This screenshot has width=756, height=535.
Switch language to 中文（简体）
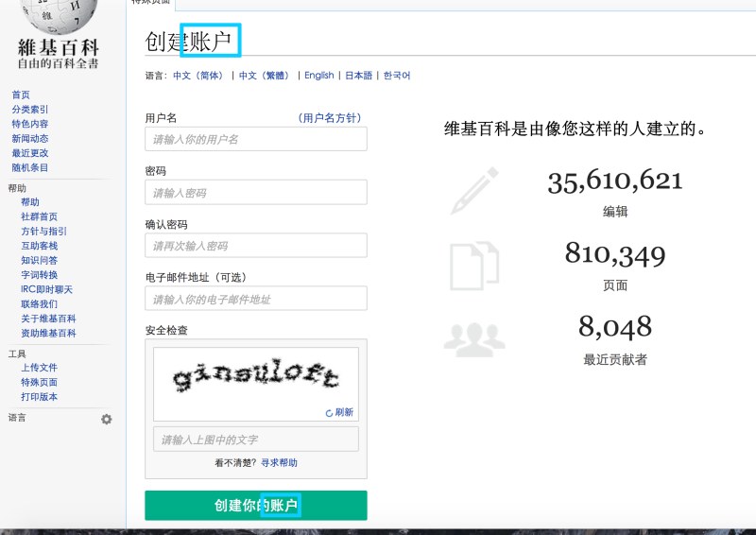[200, 76]
